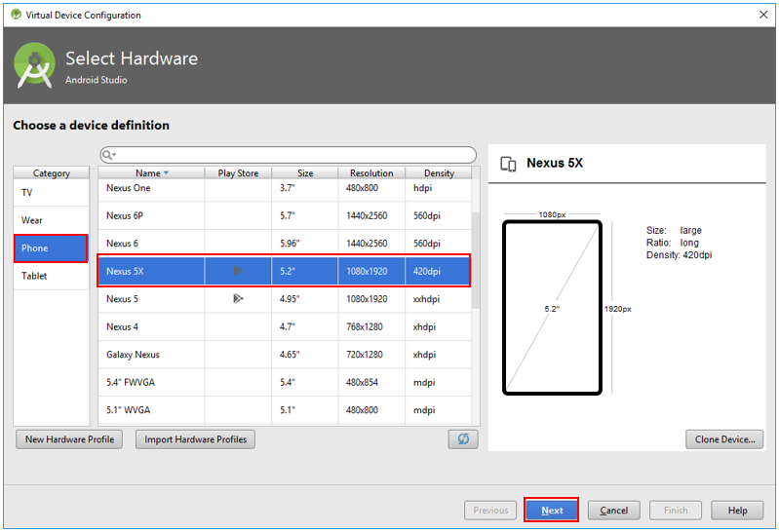Click the Previous button
This screenshot has width=779, height=532.
pyautogui.click(x=490, y=511)
